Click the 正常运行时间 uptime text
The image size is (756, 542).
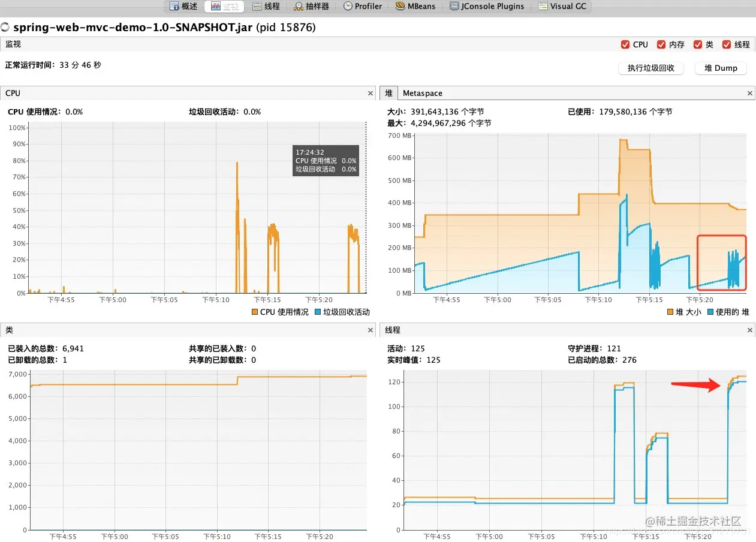(x=53, y=65)
